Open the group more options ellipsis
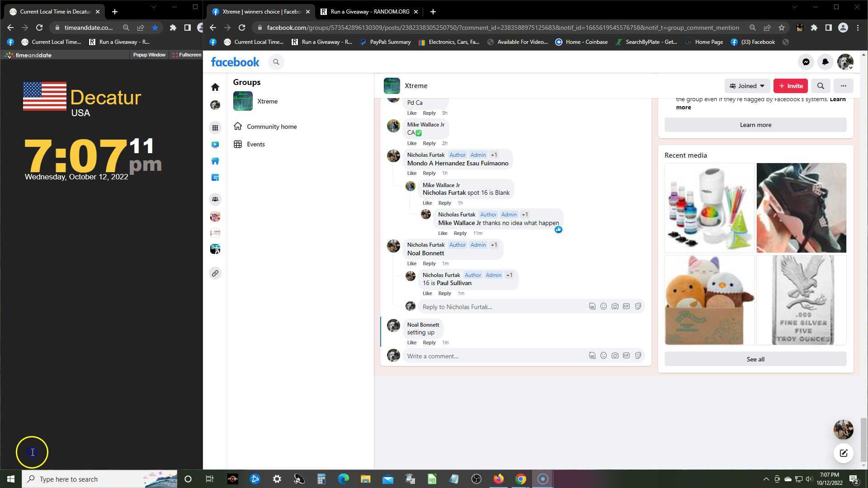The width and height of the screenshot is (868, 488). tap(843, 86)
